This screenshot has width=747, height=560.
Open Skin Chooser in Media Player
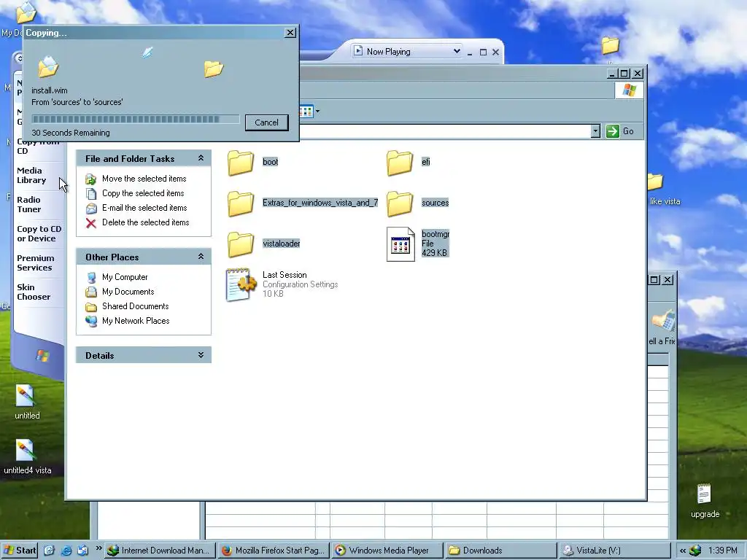[34, 292]
